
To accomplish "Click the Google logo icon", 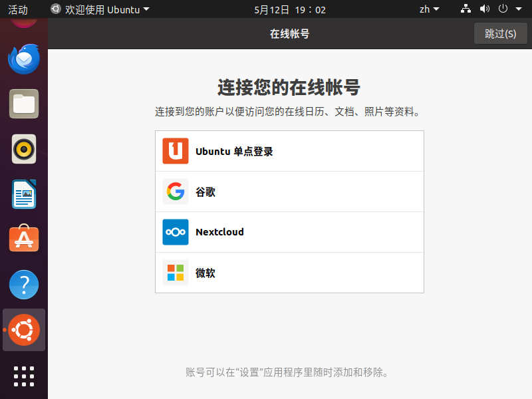I will tap(176, 192).
